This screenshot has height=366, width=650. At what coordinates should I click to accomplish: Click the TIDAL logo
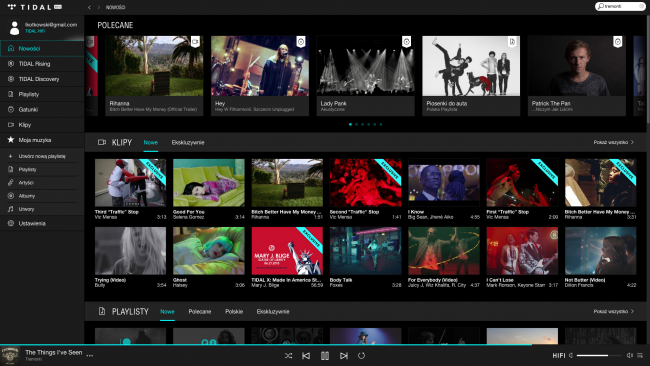(35, 7)
